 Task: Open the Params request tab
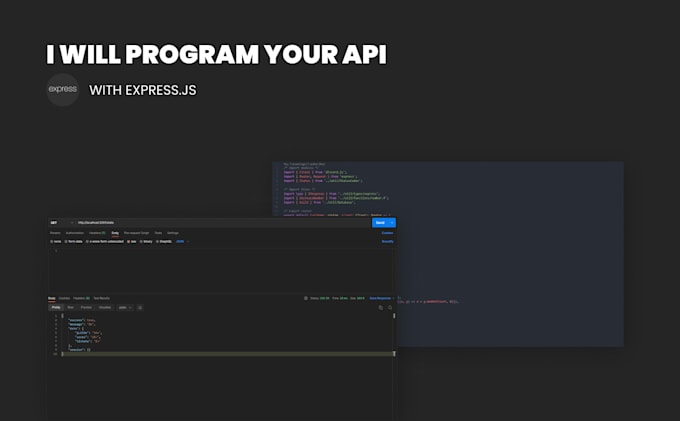55,233
